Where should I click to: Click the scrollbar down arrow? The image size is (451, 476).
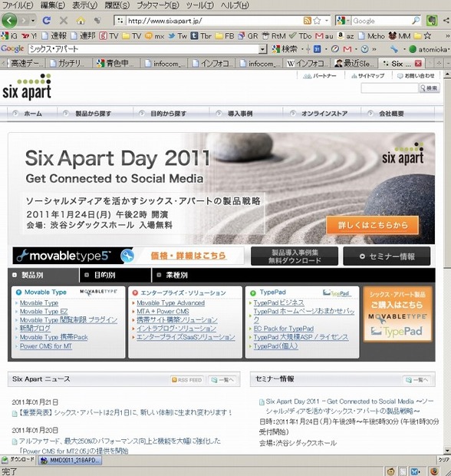(447, 450)
